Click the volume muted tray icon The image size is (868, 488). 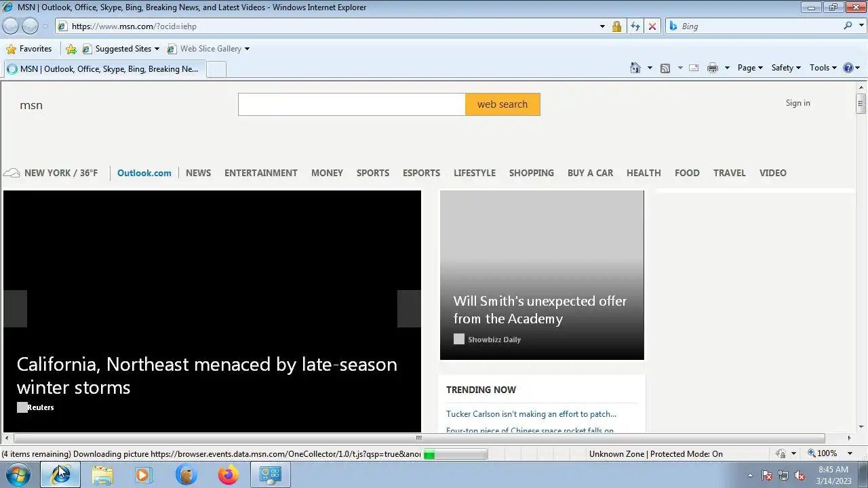tap(800, 476)
